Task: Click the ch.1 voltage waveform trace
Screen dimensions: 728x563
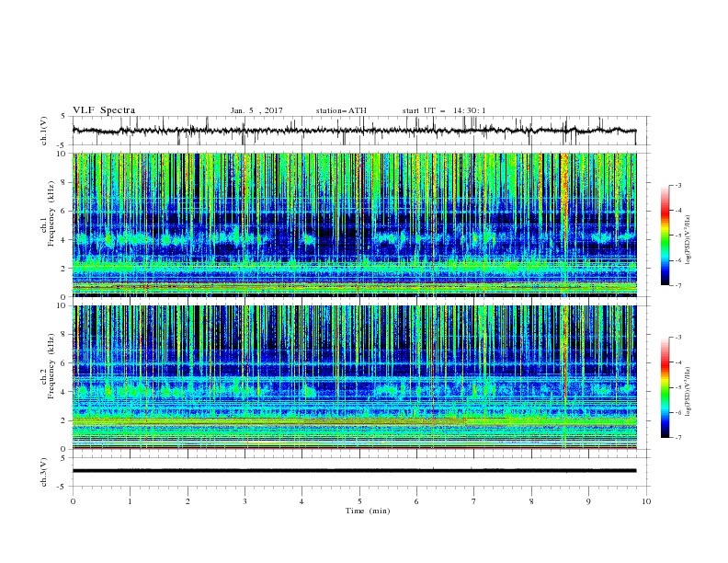Action: click(354, 131)
